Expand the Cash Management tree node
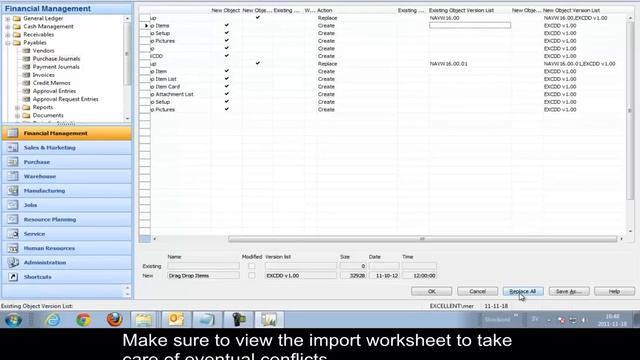Viewport: 640px width, 360px height. click(8, 27)
